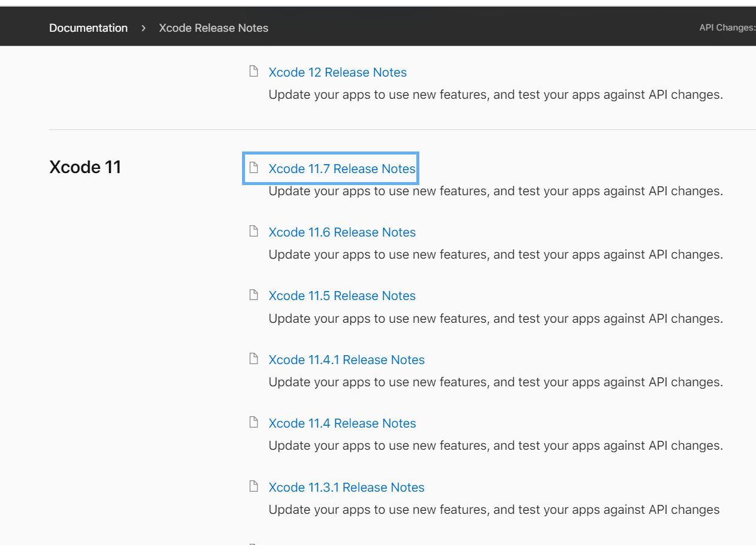Click the document icon beside Xcode 11.4.1 Release Notes
This screenshot has height=545, width=756.
click(253, 359)
